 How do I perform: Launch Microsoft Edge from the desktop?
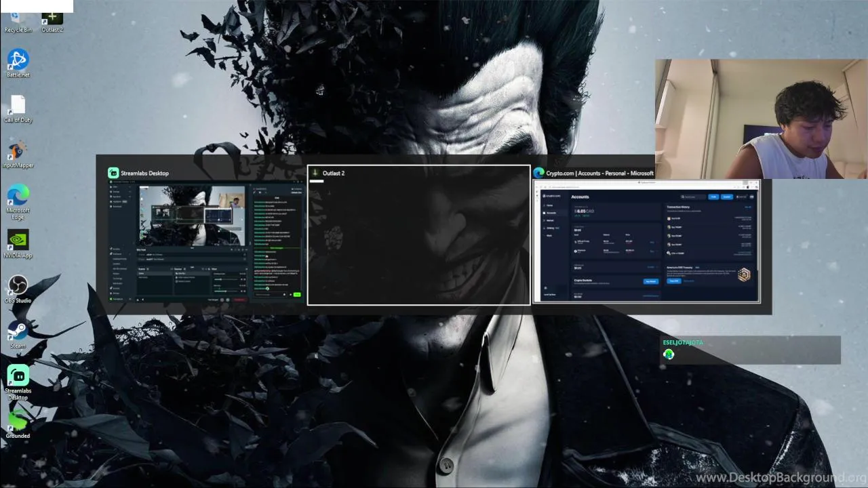coord(18,202)
